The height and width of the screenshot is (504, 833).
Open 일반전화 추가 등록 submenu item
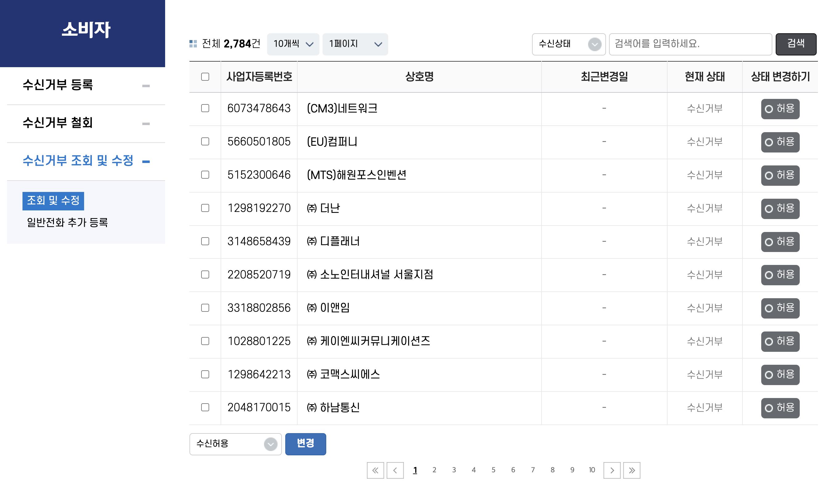pyautogui.click(x=67, y=222)
